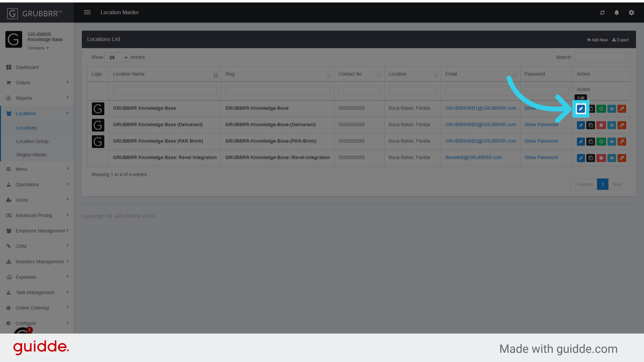The height and width of the screenshot is (362, 644).
Task: Click the Add New button
Action: [597, 40]
